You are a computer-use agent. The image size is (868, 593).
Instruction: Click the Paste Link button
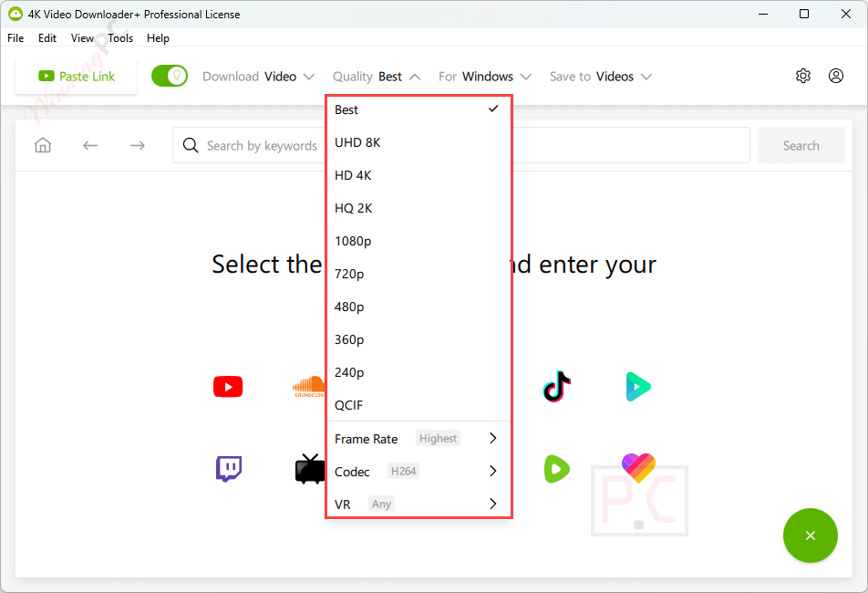pyautogui.click(x=76, y=76)
